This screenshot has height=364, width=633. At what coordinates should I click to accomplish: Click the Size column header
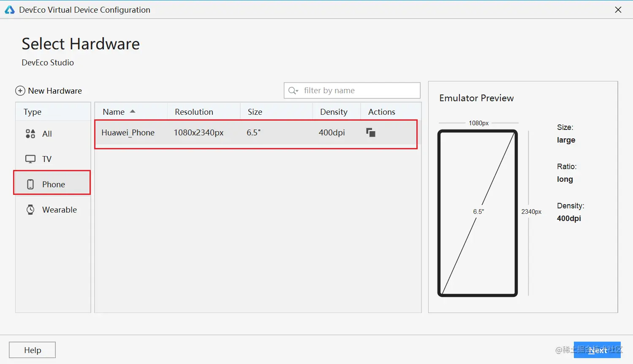pyautogui.click(x=277, y=112)
